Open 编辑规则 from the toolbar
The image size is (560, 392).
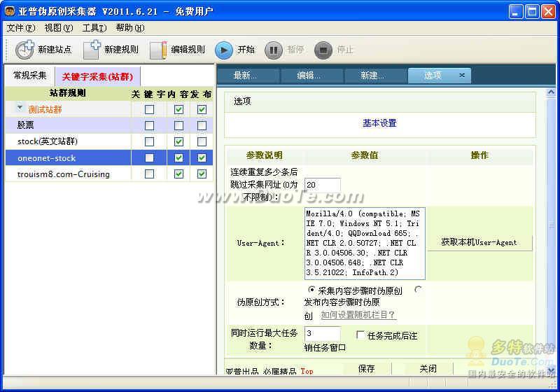pyautogui.click(x=160, y=50)
